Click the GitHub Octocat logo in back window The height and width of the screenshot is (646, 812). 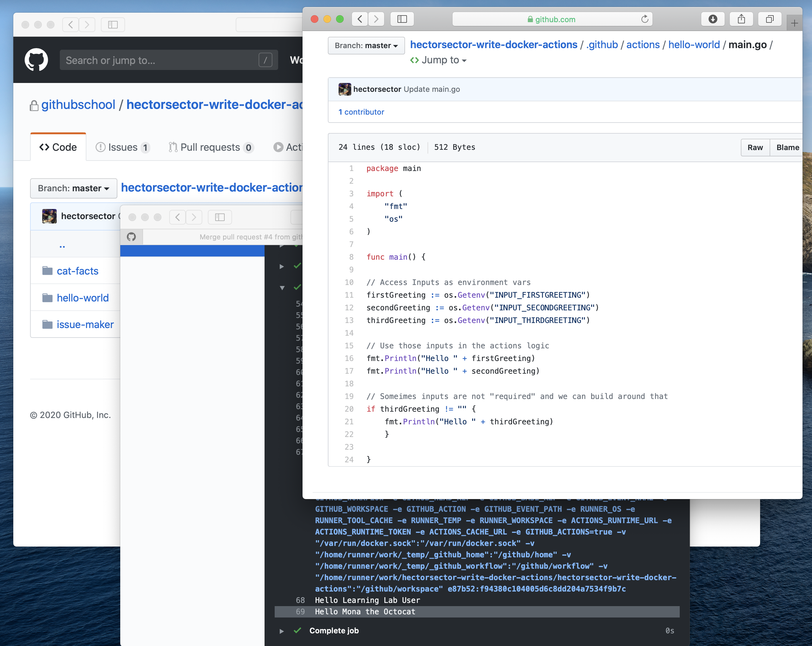coord(36,60)
